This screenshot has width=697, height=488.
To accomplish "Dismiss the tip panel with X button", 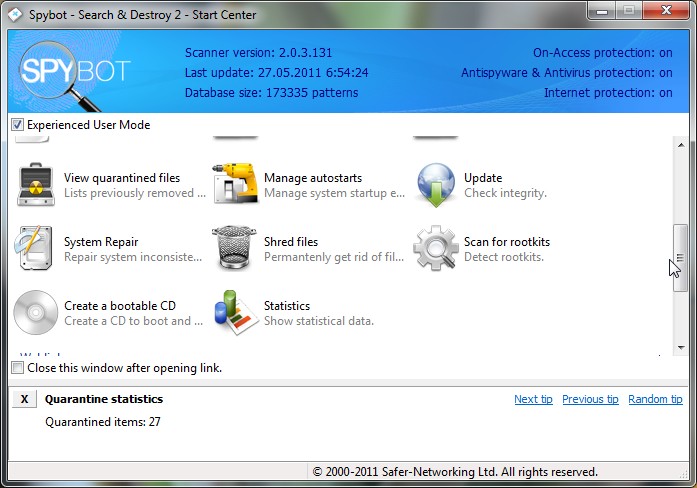I will tap(24, 399).
